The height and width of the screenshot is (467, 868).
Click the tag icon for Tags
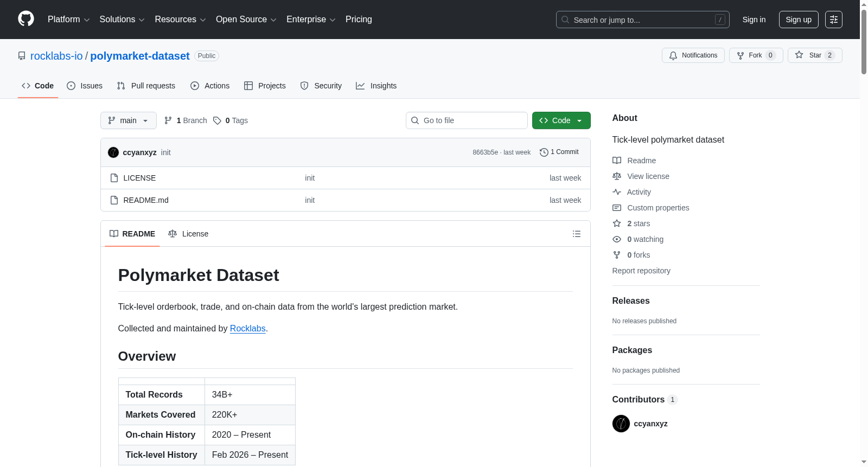coord(217,120)
